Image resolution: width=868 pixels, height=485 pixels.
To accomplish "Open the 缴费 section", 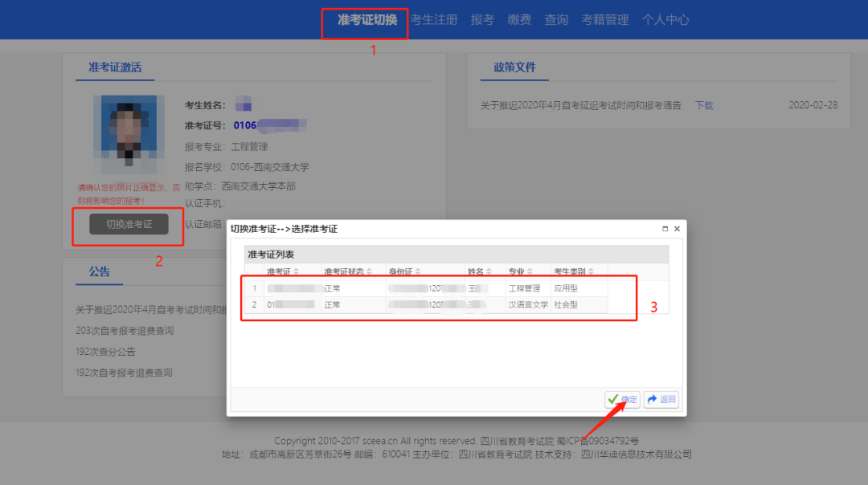I will pyautogui.click(x=519, y=19).
